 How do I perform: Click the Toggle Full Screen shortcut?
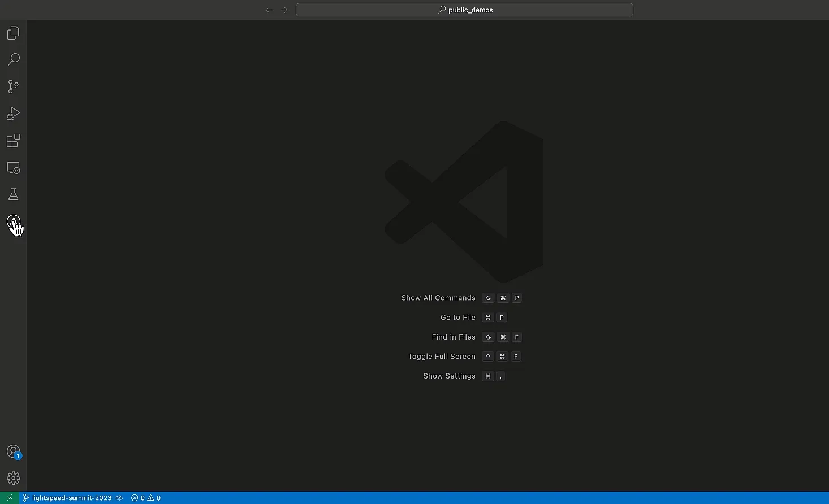point(442,356)
